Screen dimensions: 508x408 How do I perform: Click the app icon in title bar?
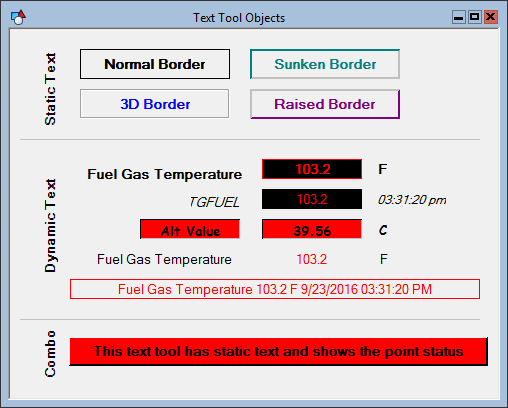click(x=18, y=17)
